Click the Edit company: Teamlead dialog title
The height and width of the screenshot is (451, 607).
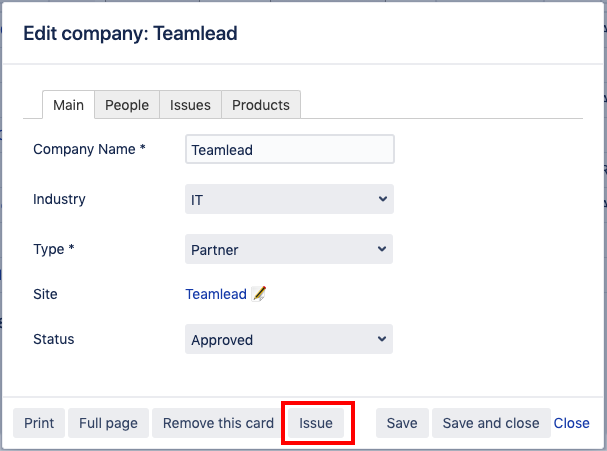tap(130, 34)
